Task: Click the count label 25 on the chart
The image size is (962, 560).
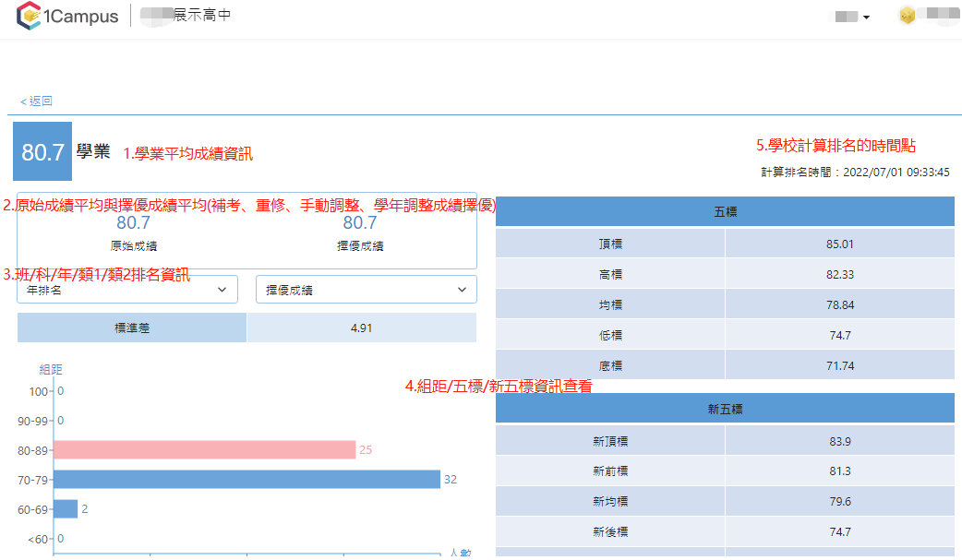Action: (366, 450)
